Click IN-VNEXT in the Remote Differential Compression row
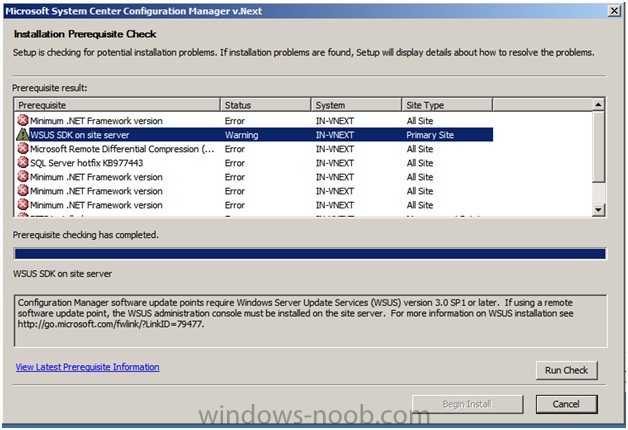The width and height of the screenshot is (628, 430). click(334, 149)
